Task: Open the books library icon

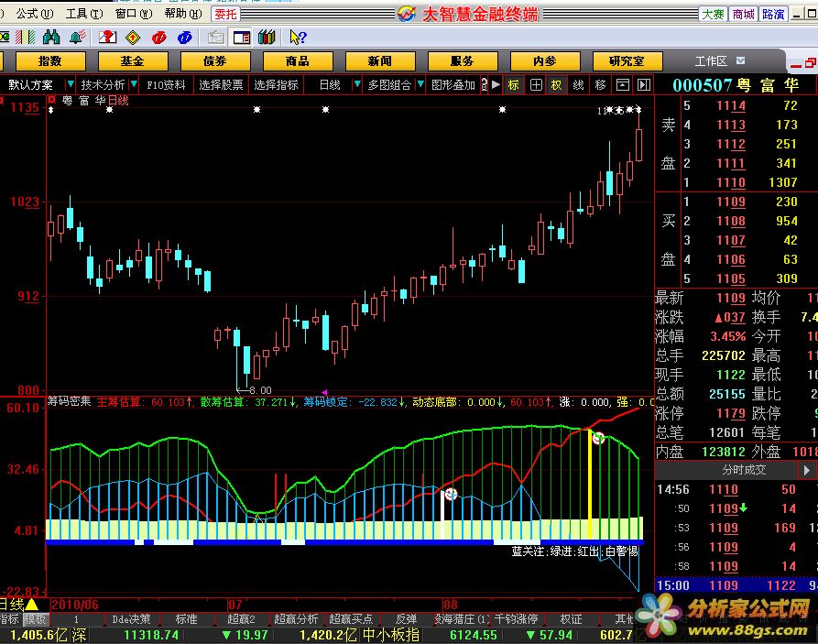Action: point(267,37)
